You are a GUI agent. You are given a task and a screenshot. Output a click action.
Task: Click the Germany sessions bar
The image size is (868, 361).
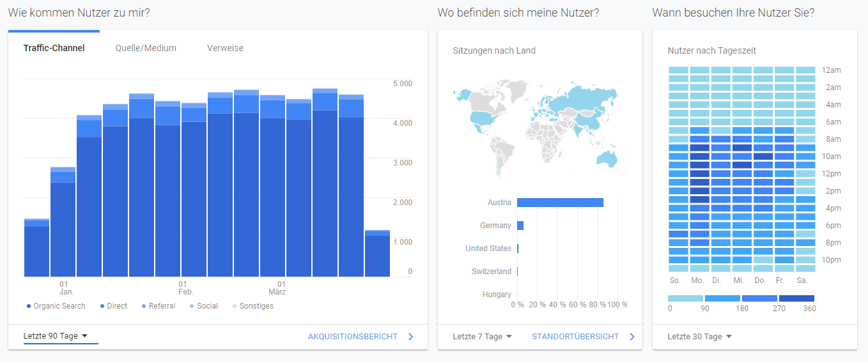click(x=520, y=226)
